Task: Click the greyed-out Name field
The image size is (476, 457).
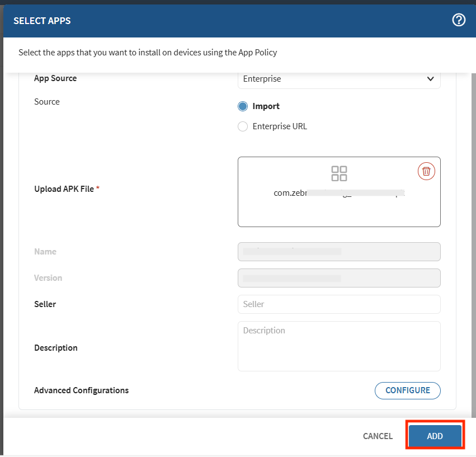Action: pyautogui.click(x=338, y=252)
